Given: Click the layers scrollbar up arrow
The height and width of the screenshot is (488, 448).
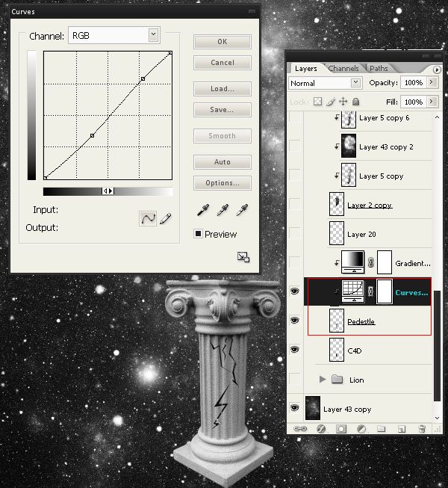Looking at the screenshot, I should (437, 117).
